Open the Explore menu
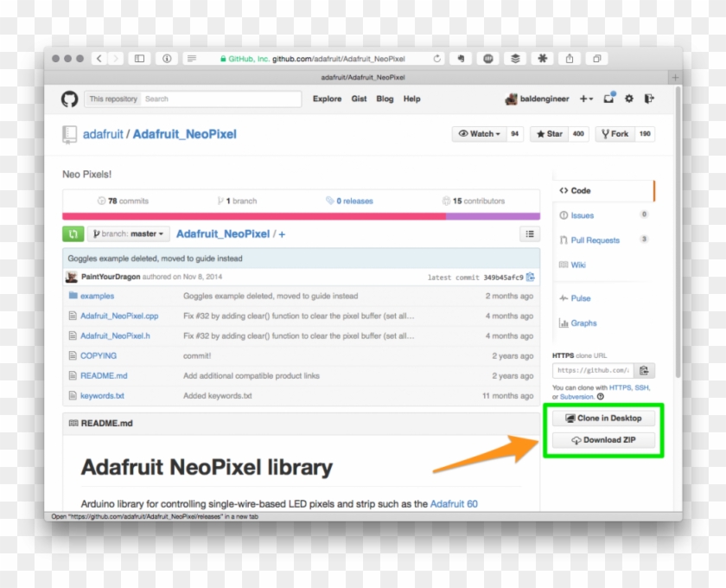This screenshot has width=726, height=588. click(327, 99)
